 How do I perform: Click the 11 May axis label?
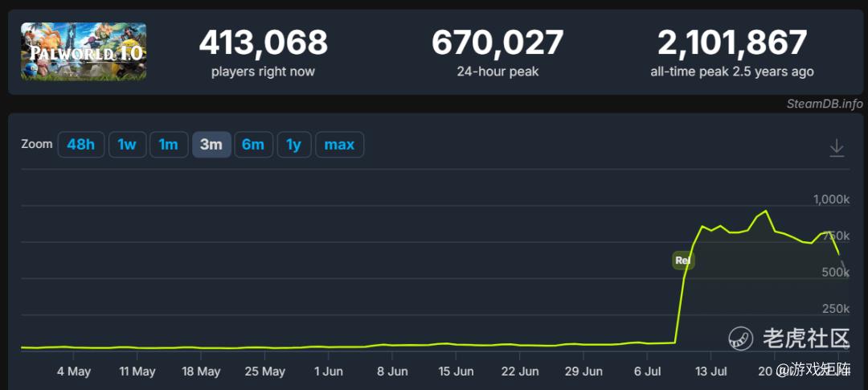pos(137,372)
